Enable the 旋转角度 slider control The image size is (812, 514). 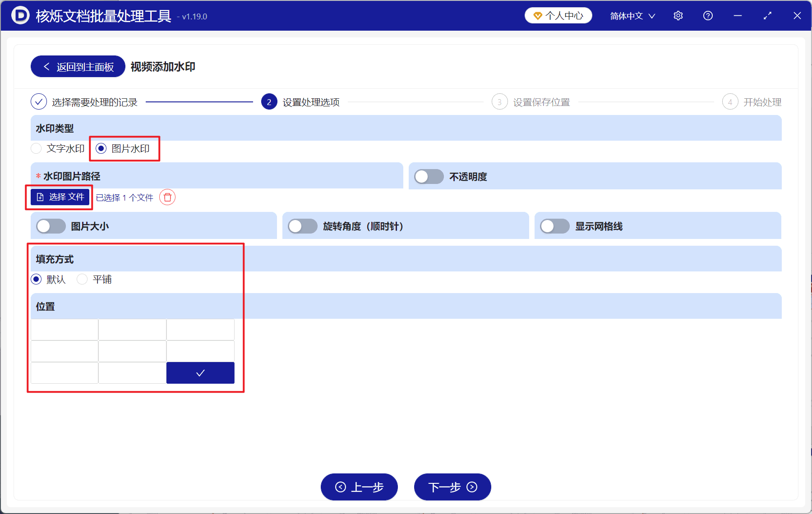pyautogui.click(x=303, y=226)
